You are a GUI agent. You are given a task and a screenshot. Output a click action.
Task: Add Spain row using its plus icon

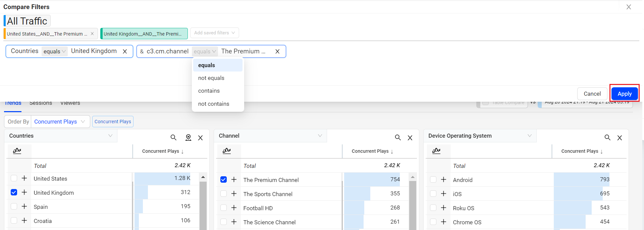24,206
